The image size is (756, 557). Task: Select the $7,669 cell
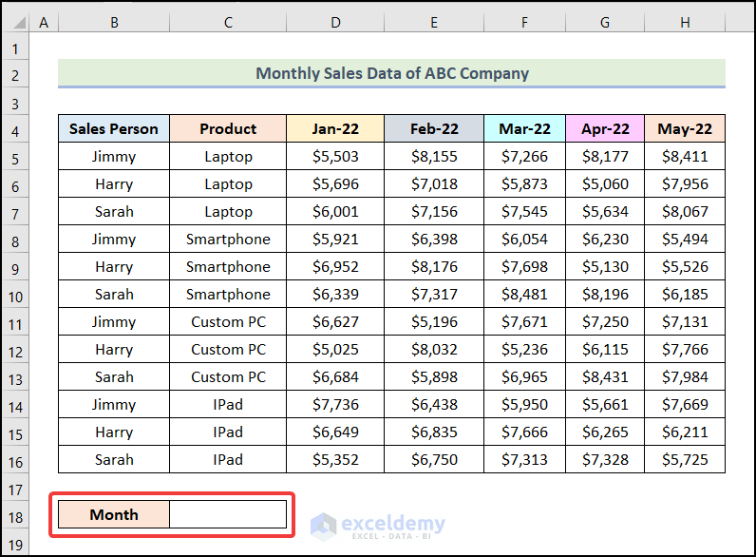coord(685,404)
